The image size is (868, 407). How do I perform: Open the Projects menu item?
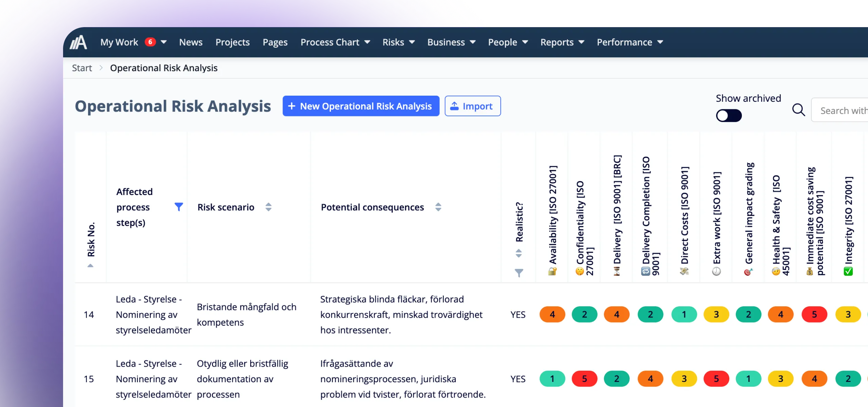coord(233,42)
